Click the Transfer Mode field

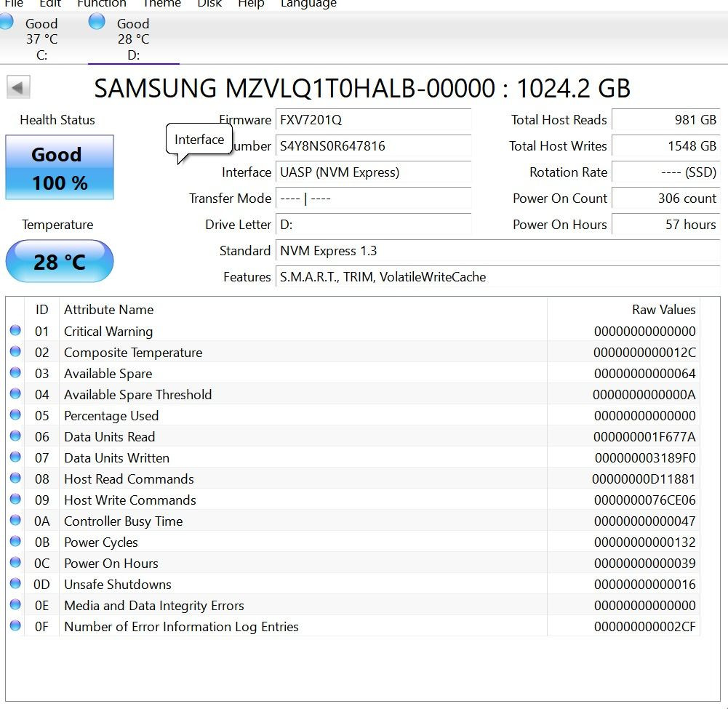tap(373, 199)
